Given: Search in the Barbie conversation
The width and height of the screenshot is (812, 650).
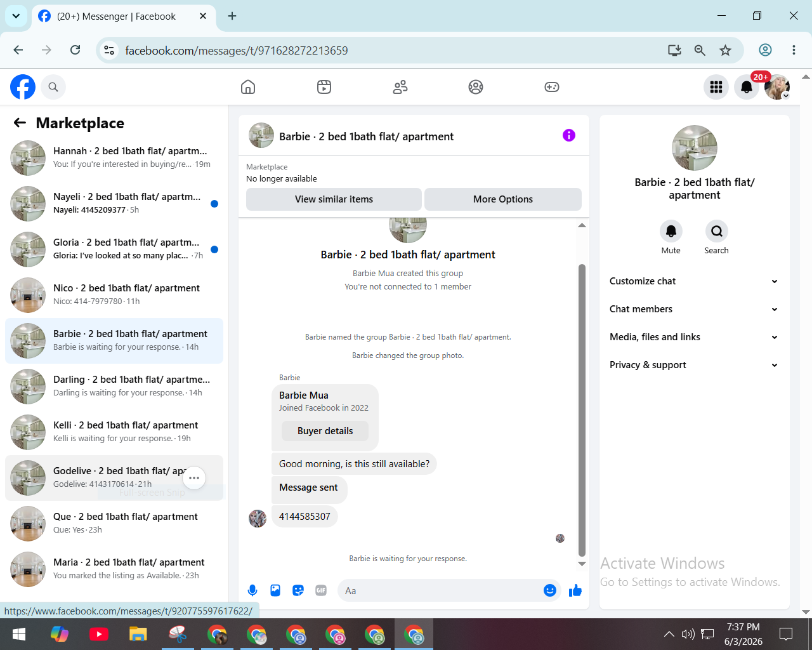Looking at the screenshot, I should (x=717, y=231).
